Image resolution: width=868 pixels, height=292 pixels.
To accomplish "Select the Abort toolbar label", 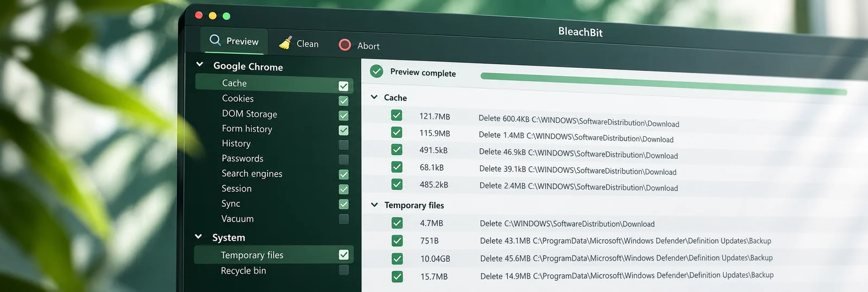I will tap(368, 46).
